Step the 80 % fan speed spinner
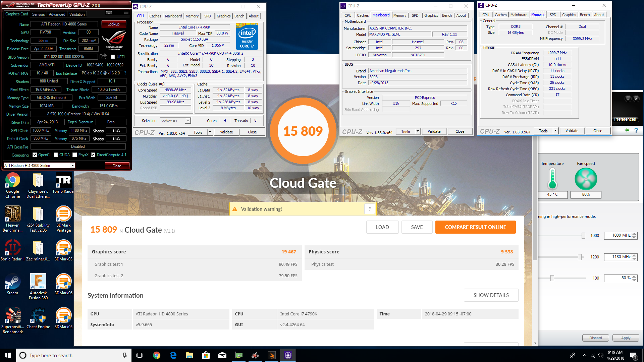Screen dimensions: 644x362 [x=634, y=278]
